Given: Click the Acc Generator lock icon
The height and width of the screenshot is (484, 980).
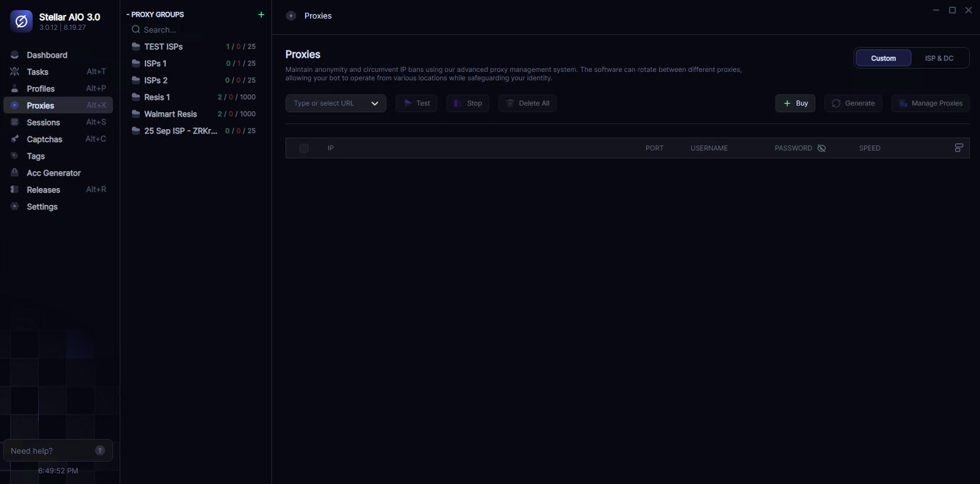Looking at the screenshot, I should pyautogui.click(x=15, y=173).
